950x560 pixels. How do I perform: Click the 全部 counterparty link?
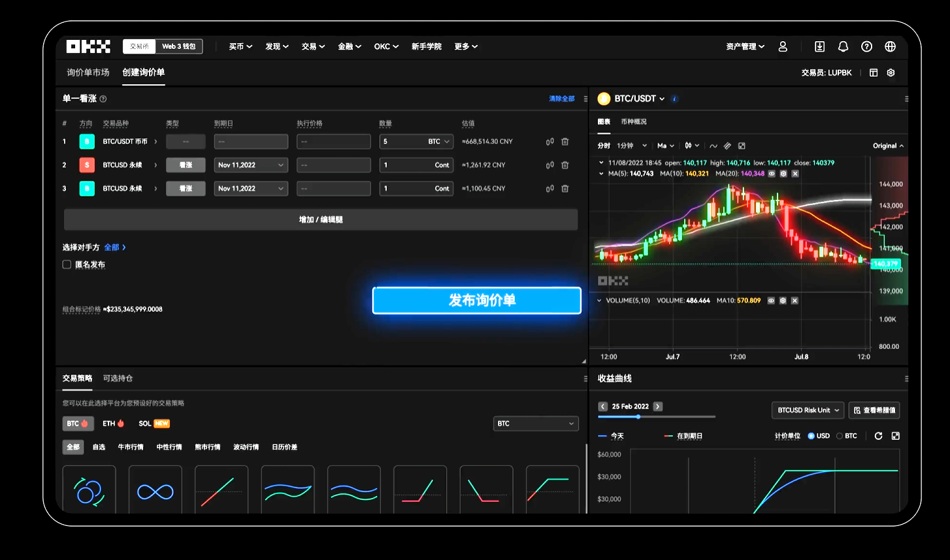115,248
